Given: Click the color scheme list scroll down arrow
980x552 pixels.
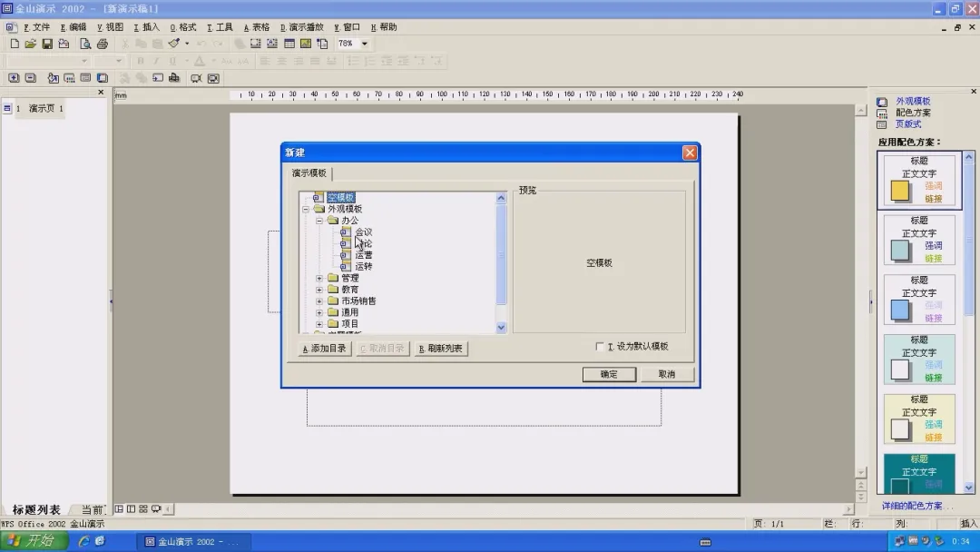Looking at the screenshot, I should (x=969, y=488).
